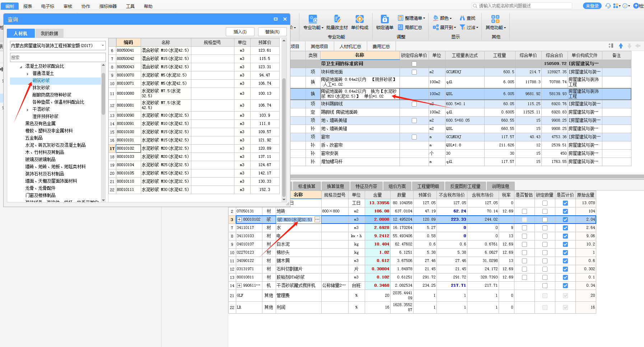The height and width of the screenshot is (347, 644).
Task: Toggle 锁定综合单价 checkbox for 块料楼地面
Action: [414, 72]
